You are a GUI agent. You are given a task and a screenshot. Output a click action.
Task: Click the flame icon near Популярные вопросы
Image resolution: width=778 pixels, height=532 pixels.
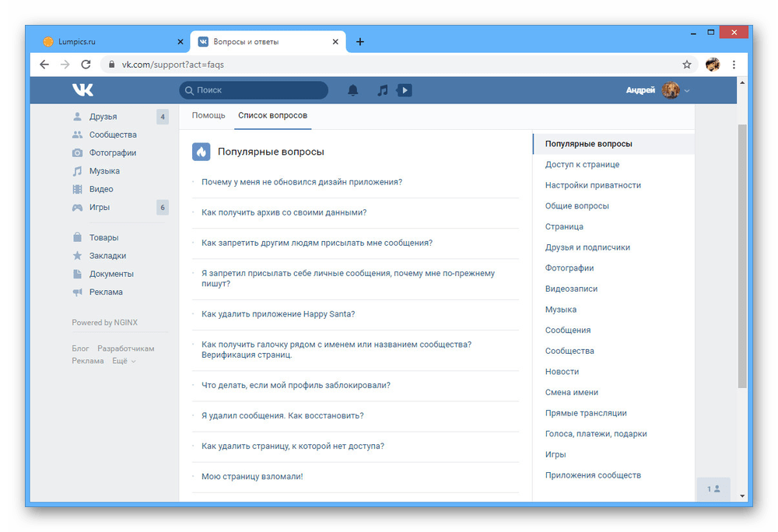(x=202, y=152)
